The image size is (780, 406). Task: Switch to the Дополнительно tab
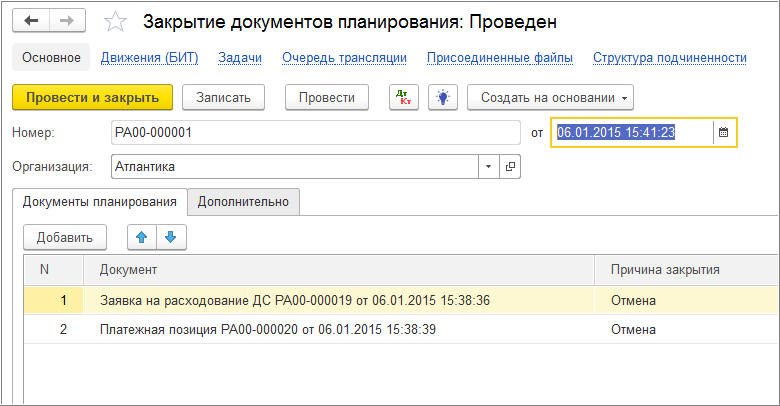click(243, 201)
